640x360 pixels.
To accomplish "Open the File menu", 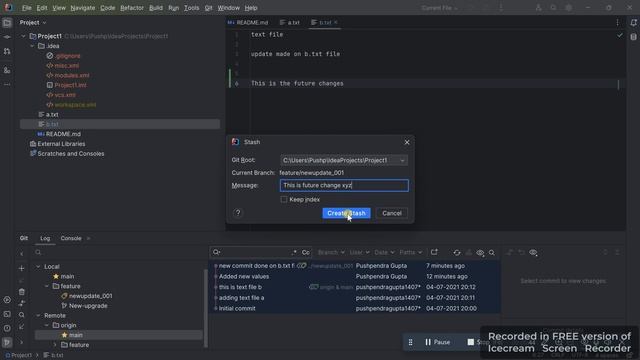I will pyautogui.click(x=27, y=8).
